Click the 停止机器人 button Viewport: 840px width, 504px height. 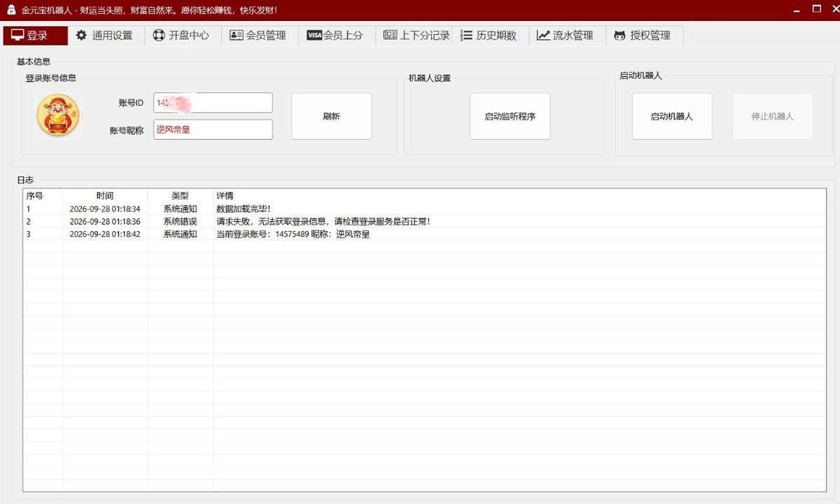[773, 116]
